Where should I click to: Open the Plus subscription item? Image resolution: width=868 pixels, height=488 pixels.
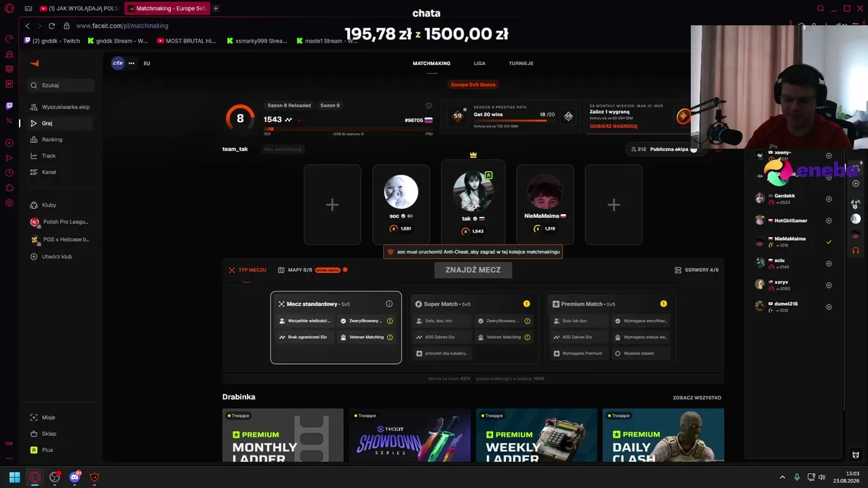(x=60, y=450)
